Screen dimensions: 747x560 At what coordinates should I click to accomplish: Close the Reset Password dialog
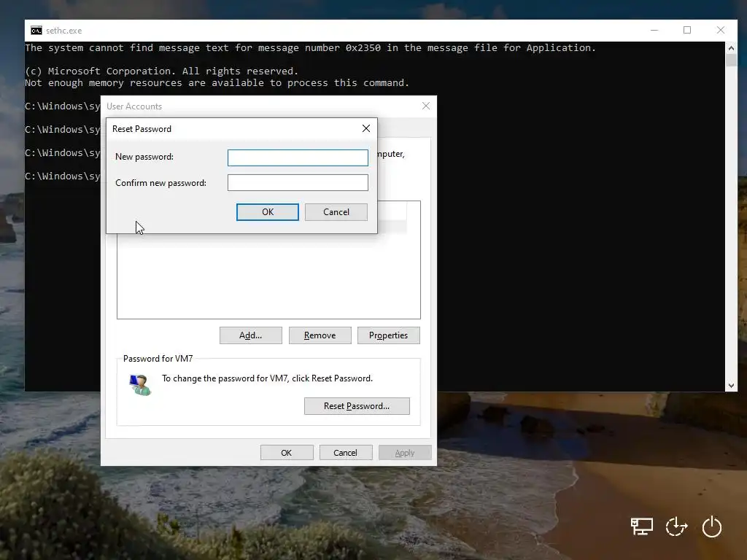pos(366,128)
